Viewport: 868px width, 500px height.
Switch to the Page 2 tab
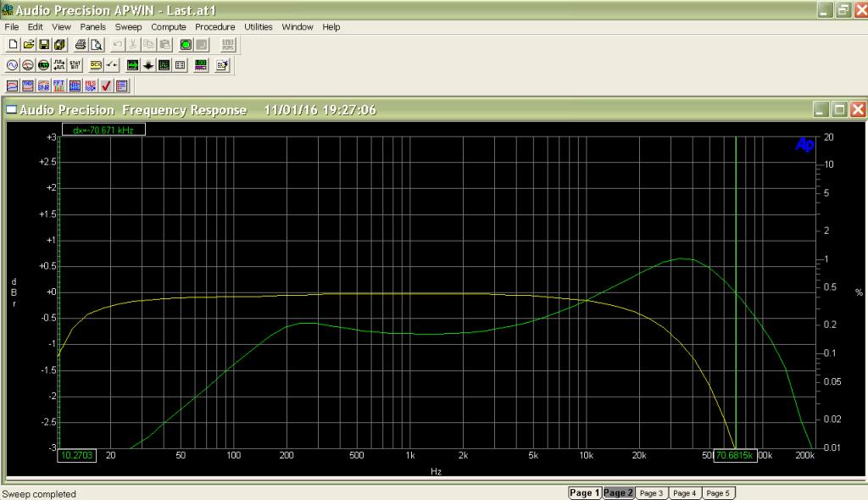(x=618, y=493)
